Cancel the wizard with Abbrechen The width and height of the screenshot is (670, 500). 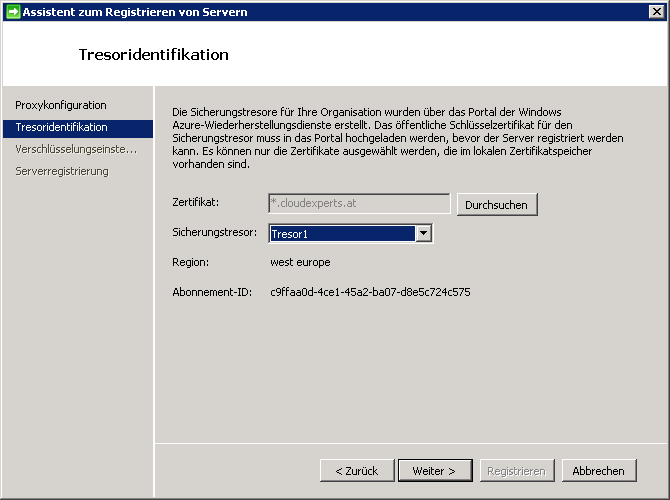coord(599,470)
